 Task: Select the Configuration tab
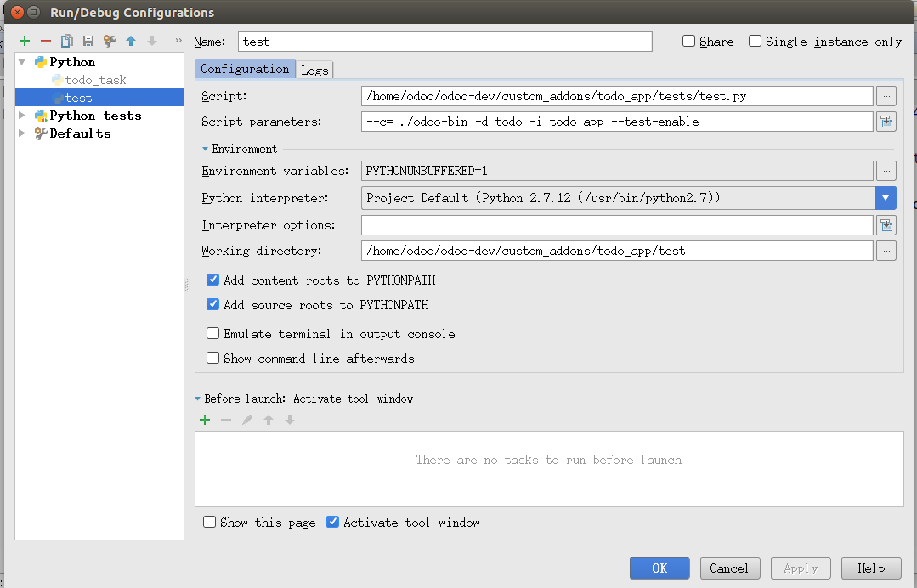coord(245,69)
